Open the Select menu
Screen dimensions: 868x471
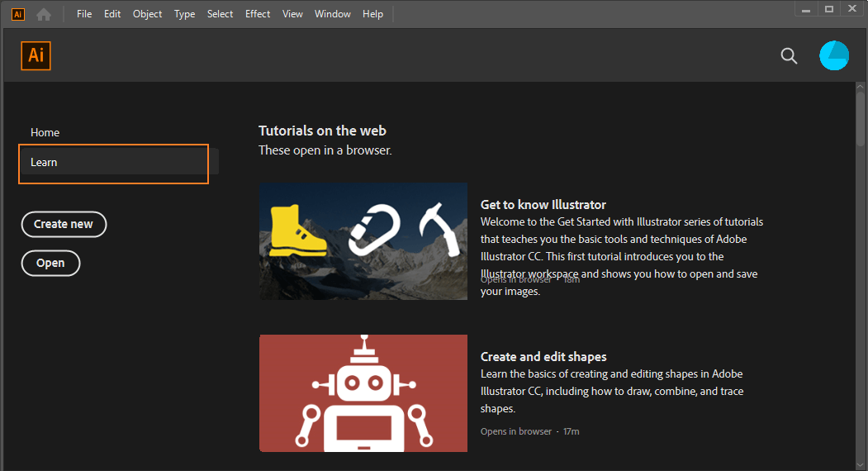tap(220, 14)
